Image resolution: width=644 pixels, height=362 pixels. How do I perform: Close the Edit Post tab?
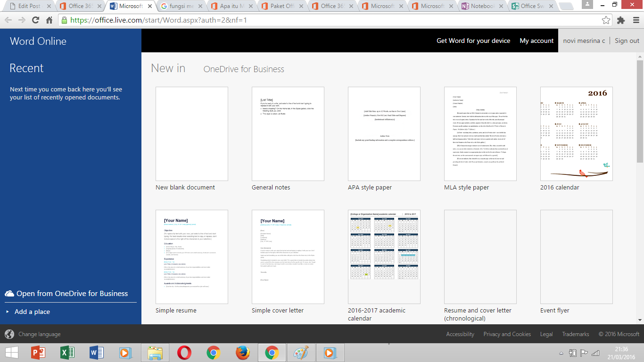click(x=49, y=6)
